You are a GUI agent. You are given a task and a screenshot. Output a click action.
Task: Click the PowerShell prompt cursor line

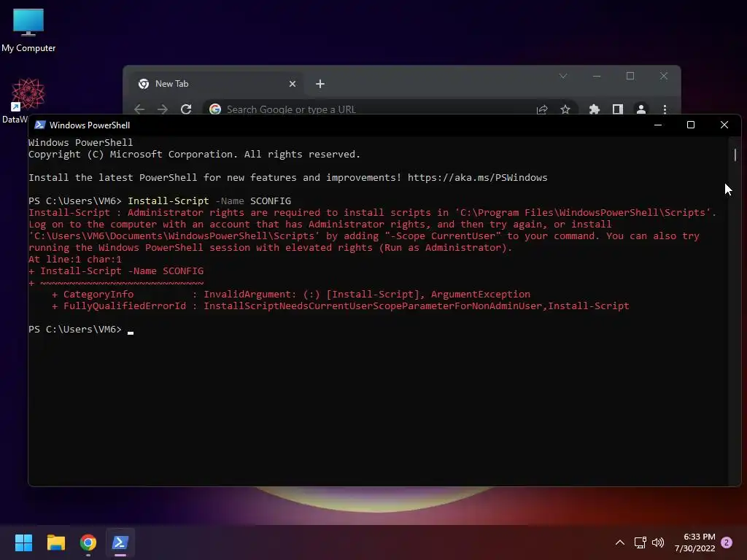click(80, 330)
